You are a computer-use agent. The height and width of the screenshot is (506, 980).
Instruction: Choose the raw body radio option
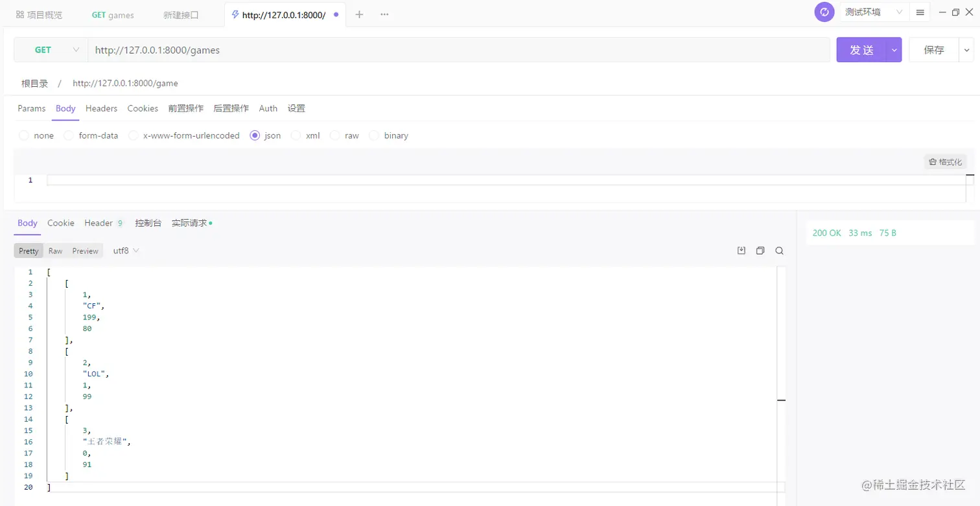coord(335,135)
